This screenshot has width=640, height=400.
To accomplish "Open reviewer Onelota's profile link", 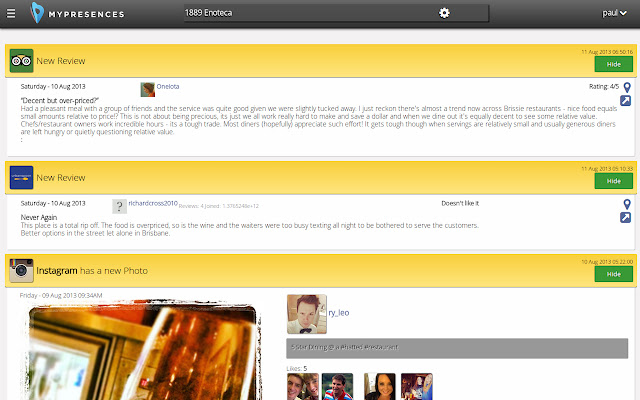I will click(x=168, y=87).
